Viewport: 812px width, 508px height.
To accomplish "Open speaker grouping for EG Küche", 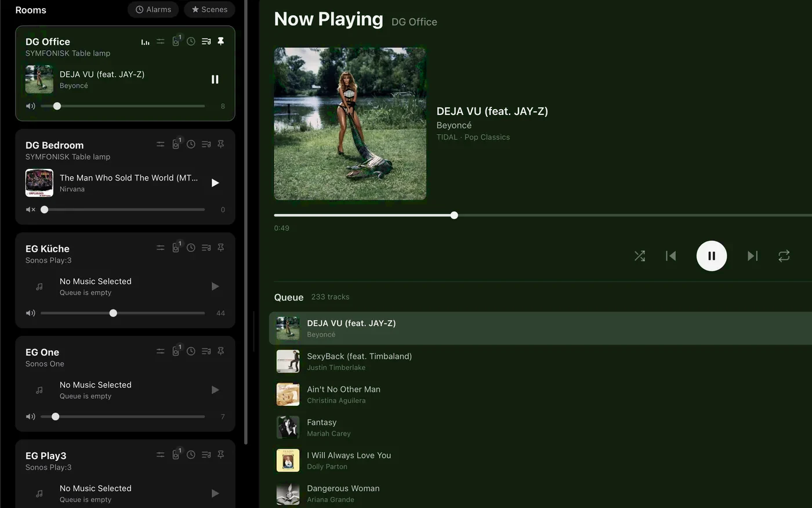I will pos(176,247).
